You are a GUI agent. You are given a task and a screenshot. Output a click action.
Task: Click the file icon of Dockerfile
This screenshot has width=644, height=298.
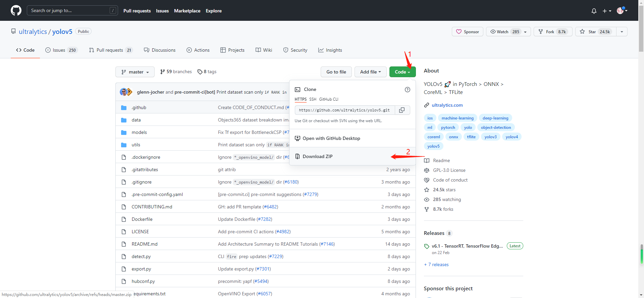tap(124, 219)
